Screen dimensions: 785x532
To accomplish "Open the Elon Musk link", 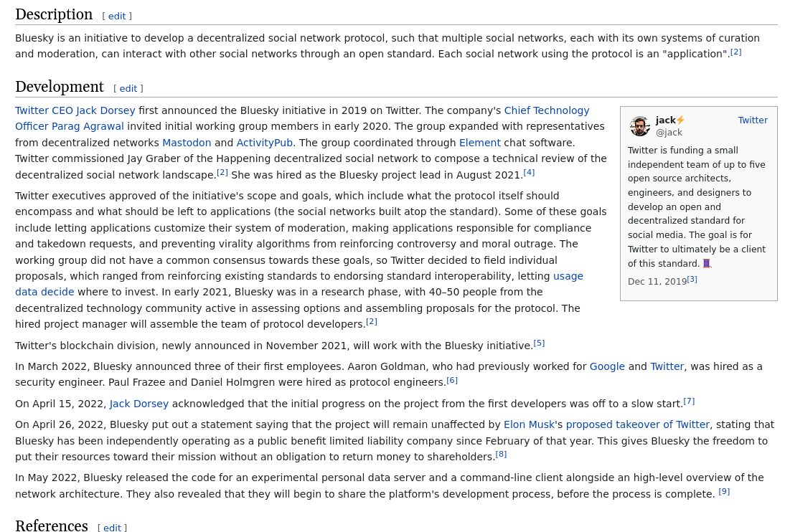I will point(529,424).
